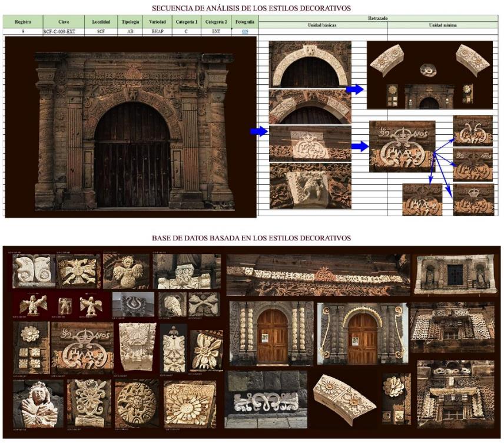The image size is (504, 446).
Task: Click the blue arrow beside the large portal photo
Action: pos(258,131)
